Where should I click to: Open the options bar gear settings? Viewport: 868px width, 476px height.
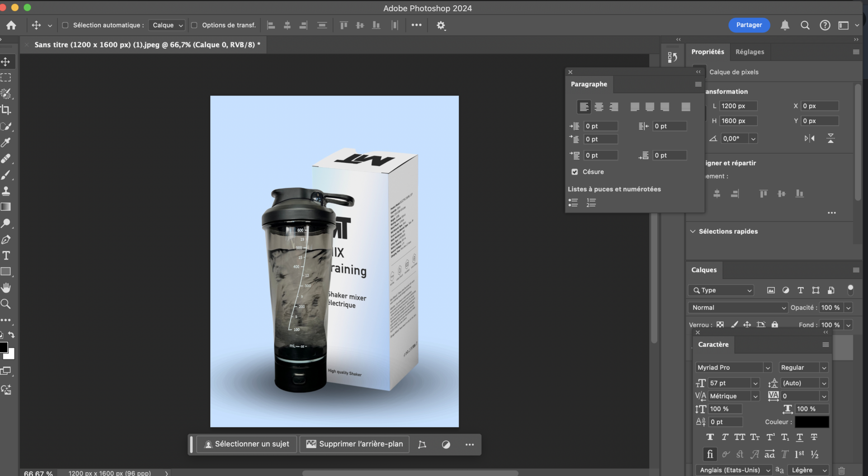pos(441,25)
